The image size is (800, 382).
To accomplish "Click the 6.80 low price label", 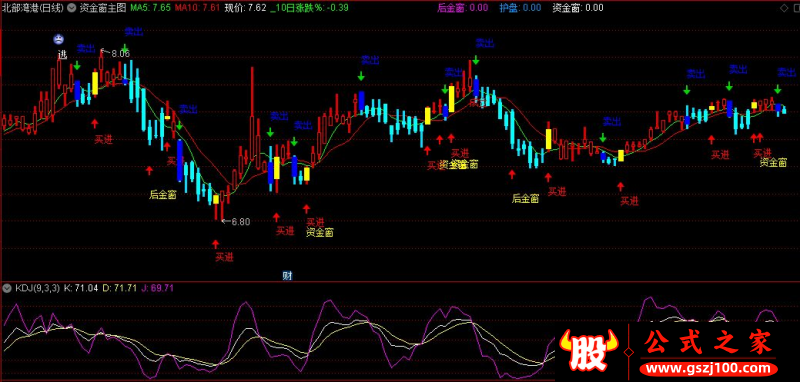I will (x=241, y=222).
